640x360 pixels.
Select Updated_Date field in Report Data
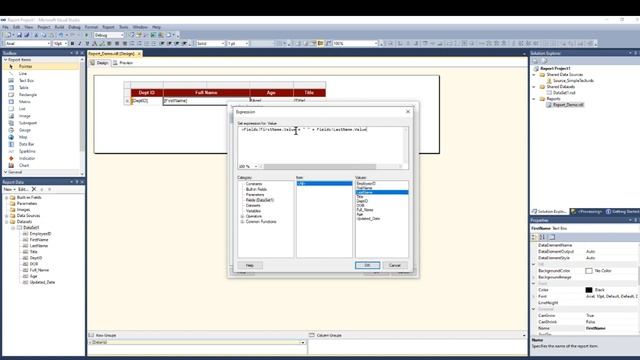click(x=42, y=282)
